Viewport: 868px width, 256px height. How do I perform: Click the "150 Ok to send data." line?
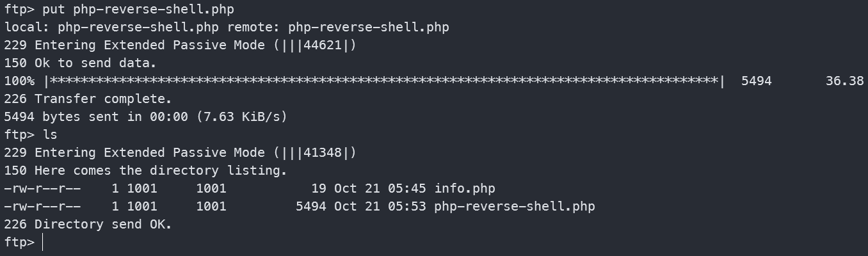pyautogui.click(x=80, y=63)
